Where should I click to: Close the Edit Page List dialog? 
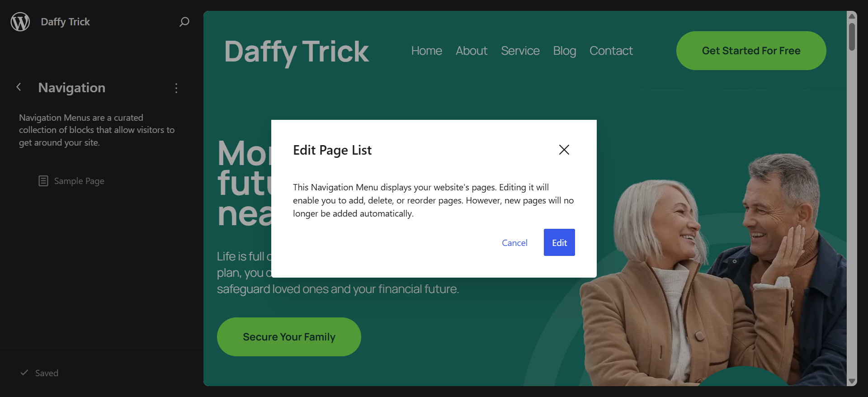click(x=564, y=150)
